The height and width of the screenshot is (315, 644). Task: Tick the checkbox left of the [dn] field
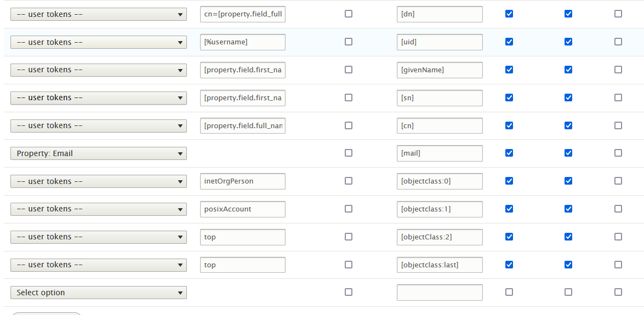pos(349,14)
